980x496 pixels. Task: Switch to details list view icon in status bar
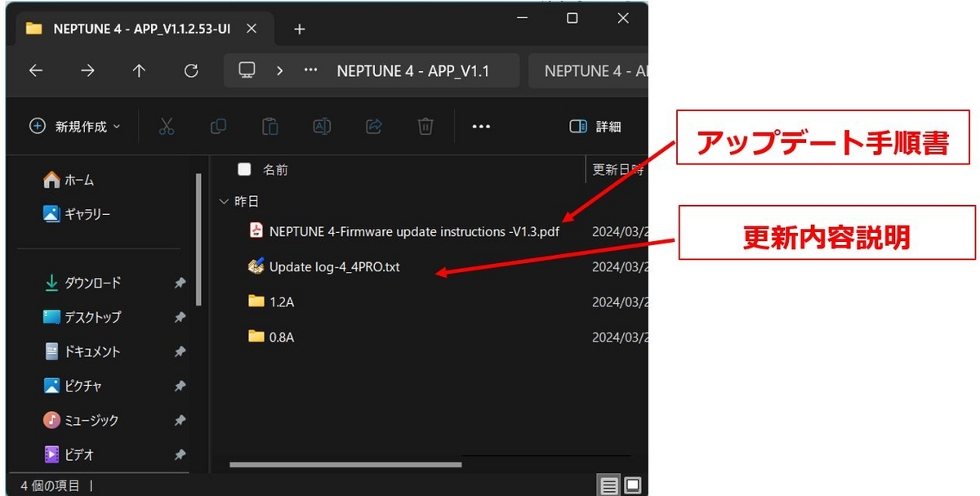pos(609,486)
